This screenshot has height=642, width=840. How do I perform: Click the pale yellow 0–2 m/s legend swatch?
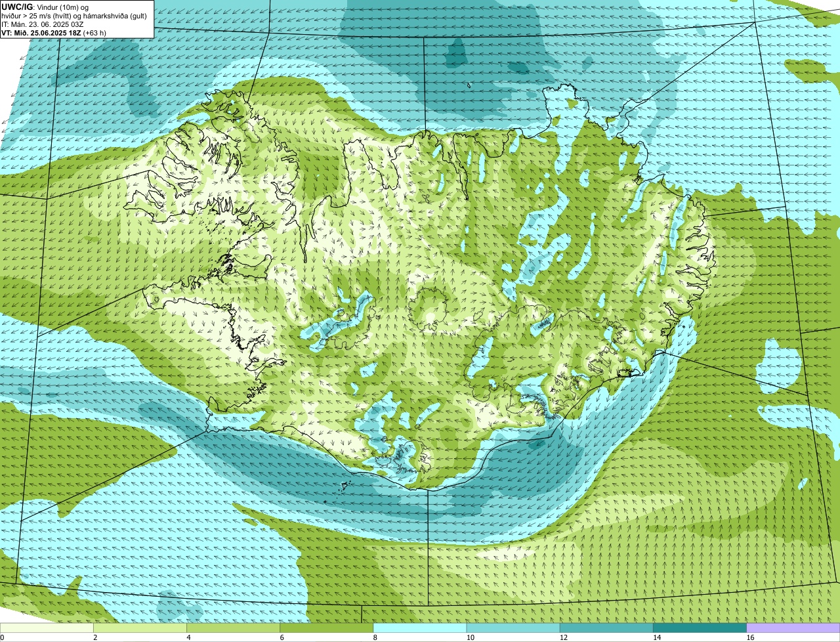47,628
